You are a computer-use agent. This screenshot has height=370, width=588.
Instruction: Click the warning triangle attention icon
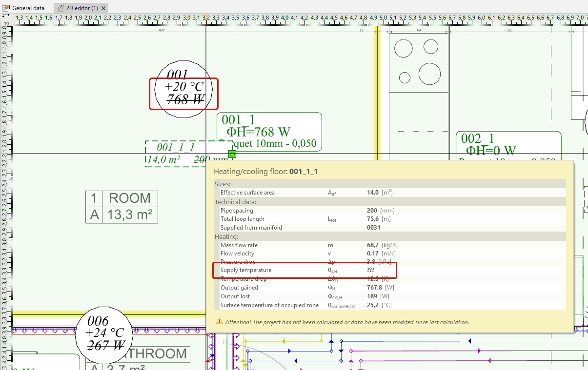[x=220, y=322]
